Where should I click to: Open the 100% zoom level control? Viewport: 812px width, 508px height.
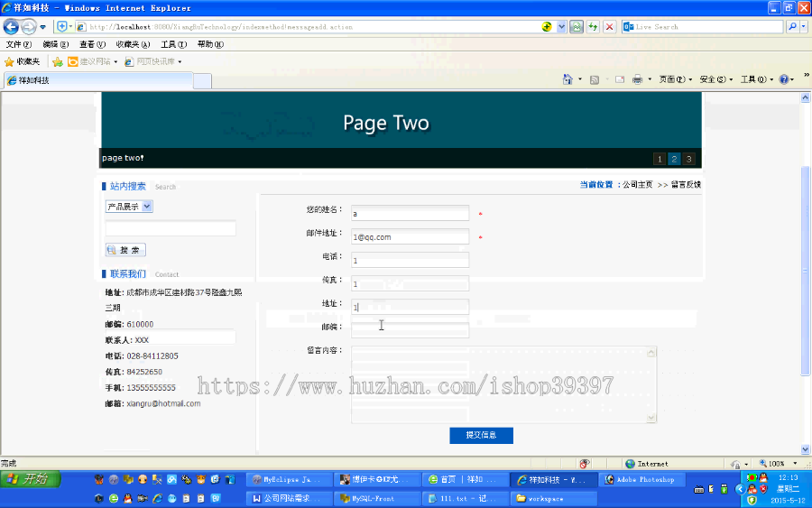[x=778, y=464]
